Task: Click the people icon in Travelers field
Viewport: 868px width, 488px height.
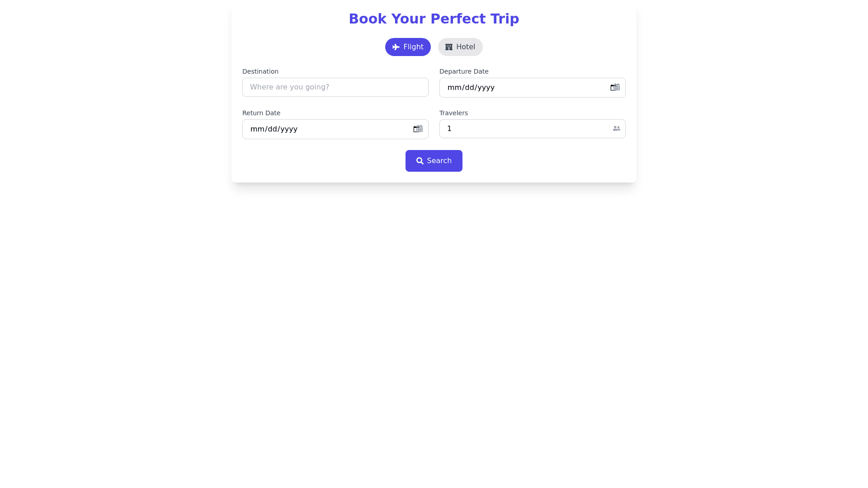Action: 616,129
